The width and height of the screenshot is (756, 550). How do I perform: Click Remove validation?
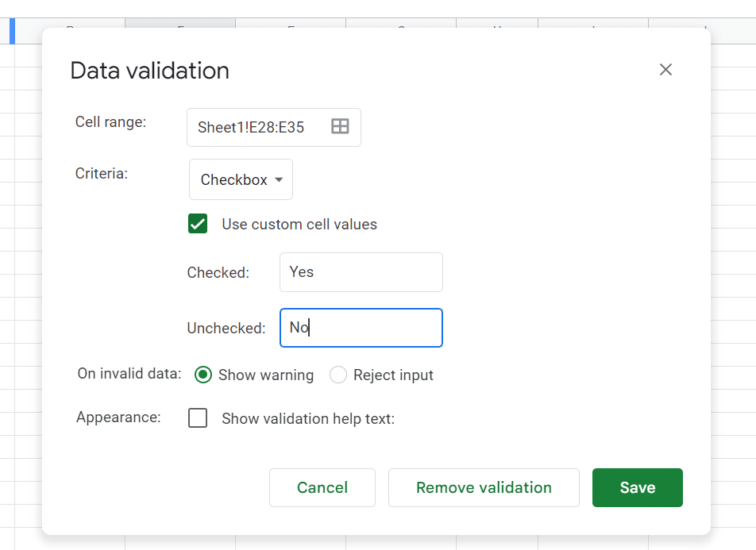484,487
